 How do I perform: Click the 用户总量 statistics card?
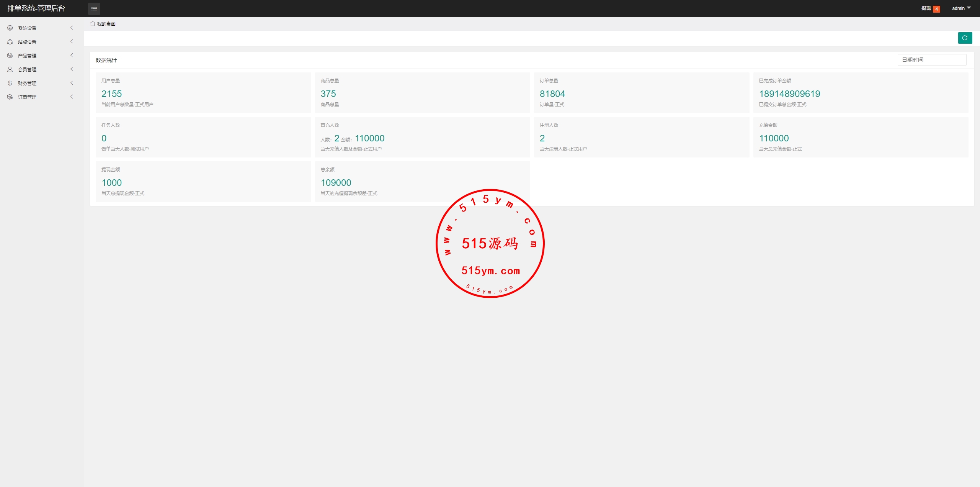point(203,92)
